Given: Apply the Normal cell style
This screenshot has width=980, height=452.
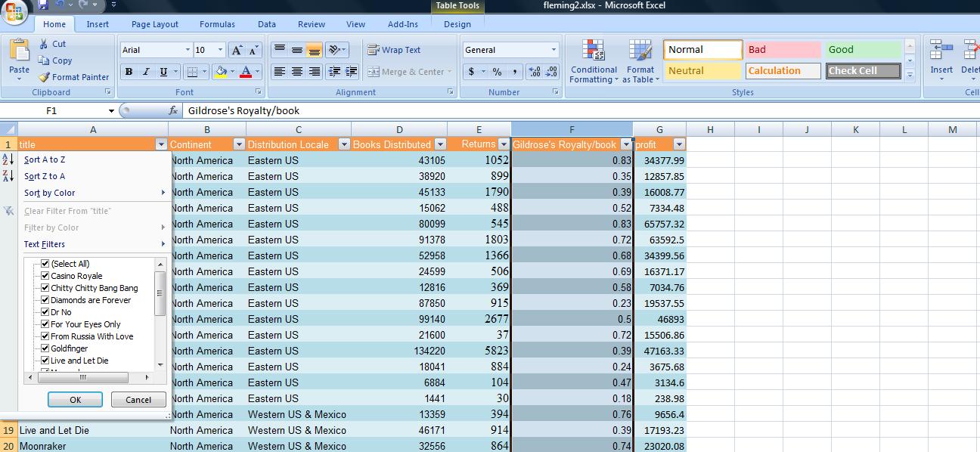Looking at the screenshot, I should [702, 50].
